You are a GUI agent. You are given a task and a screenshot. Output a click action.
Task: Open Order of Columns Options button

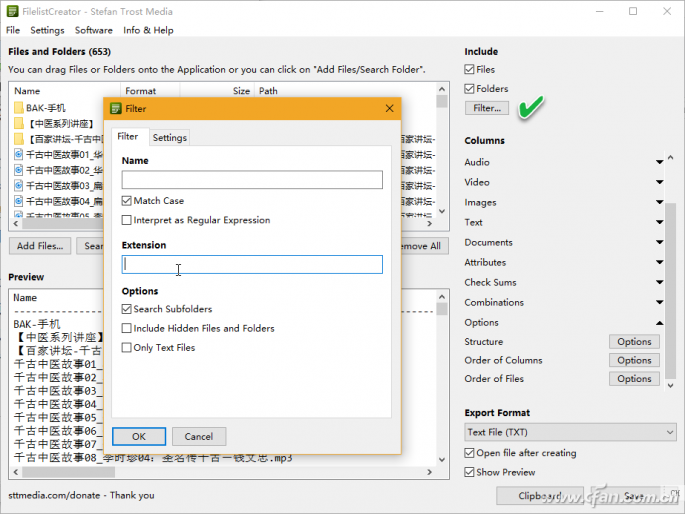pos(634,360)
